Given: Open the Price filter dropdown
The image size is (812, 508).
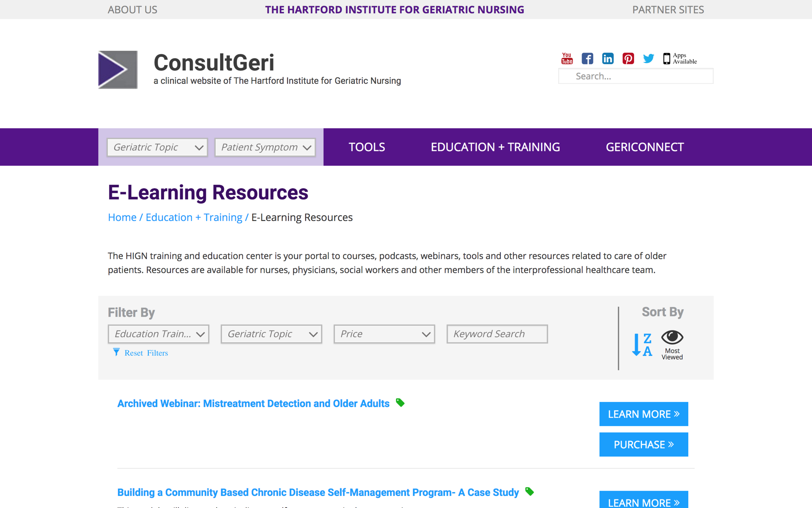Looking at the screenshot, I should point(384,334).
